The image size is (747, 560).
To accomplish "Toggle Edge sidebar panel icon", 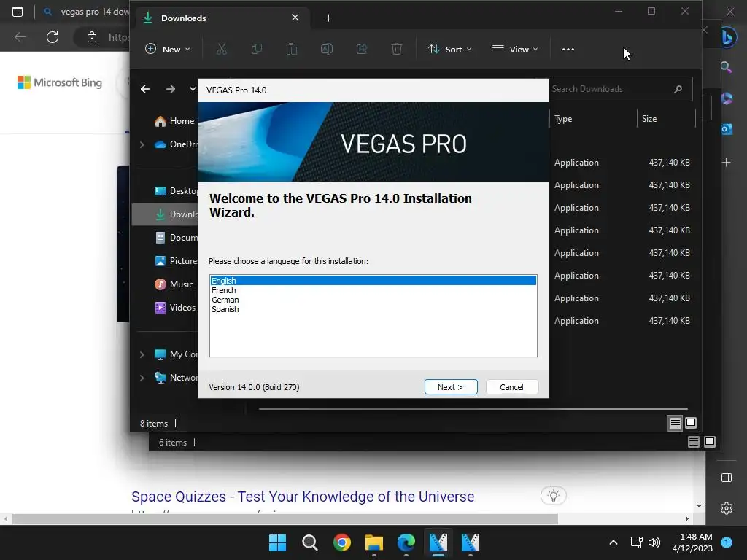I will pyautogui.click(x=727, y=478).
